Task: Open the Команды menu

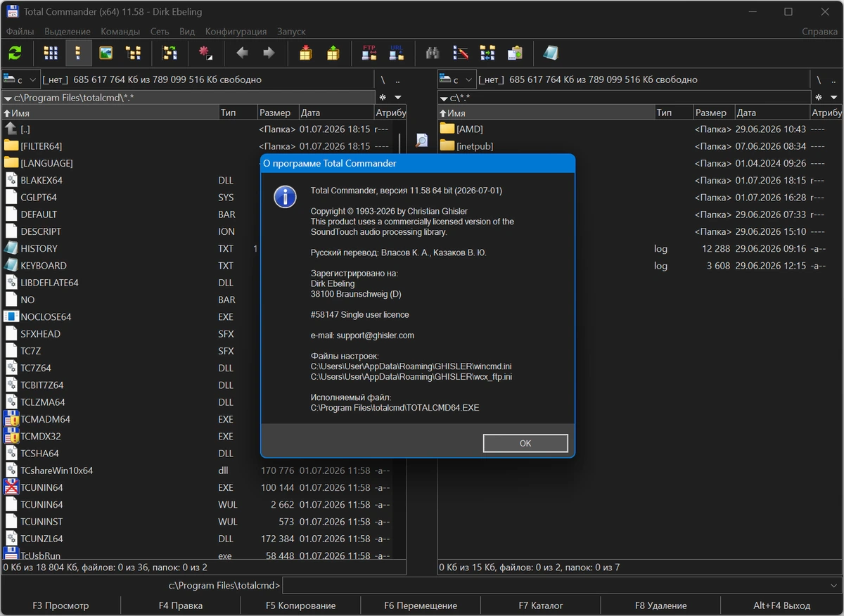Action: (x=120, y=32)
